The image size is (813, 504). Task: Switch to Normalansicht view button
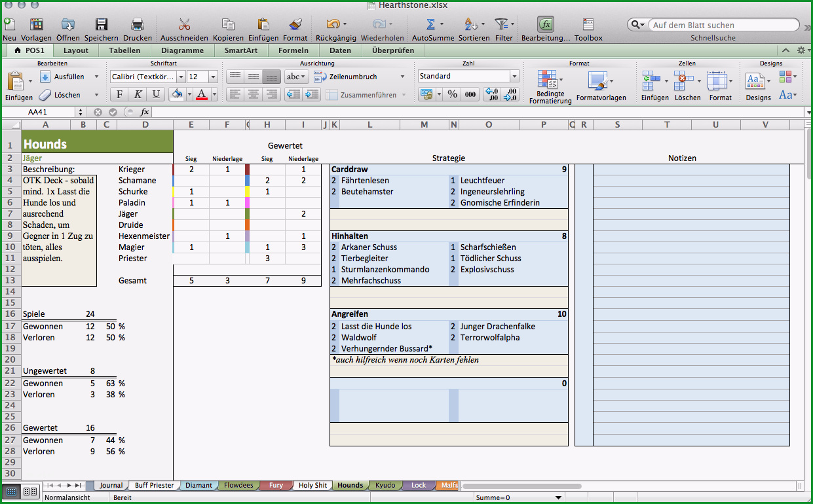12,491
